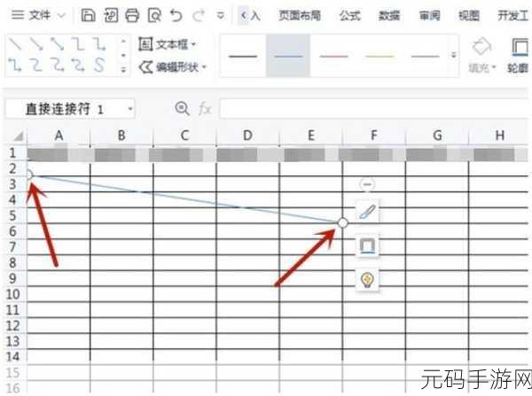Select column A header
532x396 pixels.
tap(59, 136)
